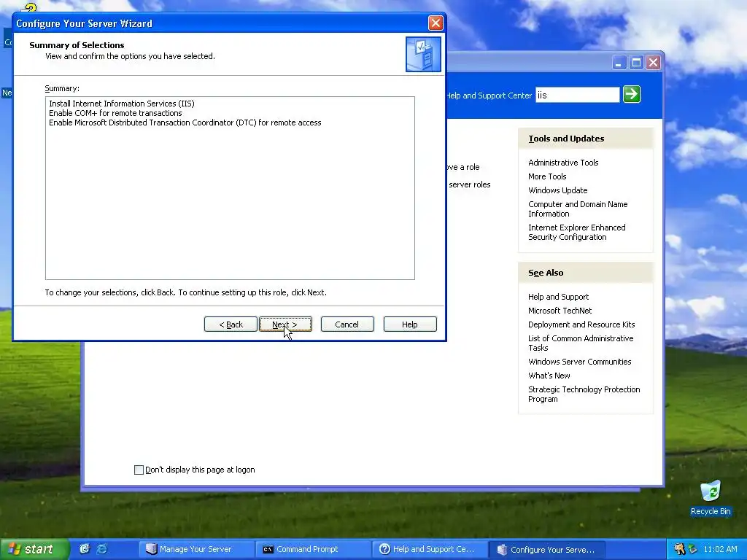Click the 'server roles' link text
Image resolution: width=747 pixels, height=560 pixels.
(x=469, y=184)
